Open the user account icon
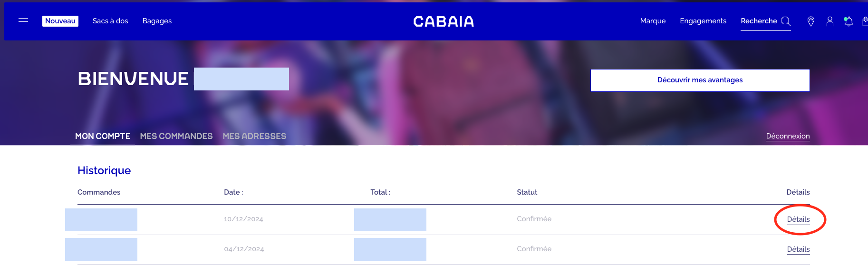Viewport: 868px width, 266px height. tap(830, 21)
